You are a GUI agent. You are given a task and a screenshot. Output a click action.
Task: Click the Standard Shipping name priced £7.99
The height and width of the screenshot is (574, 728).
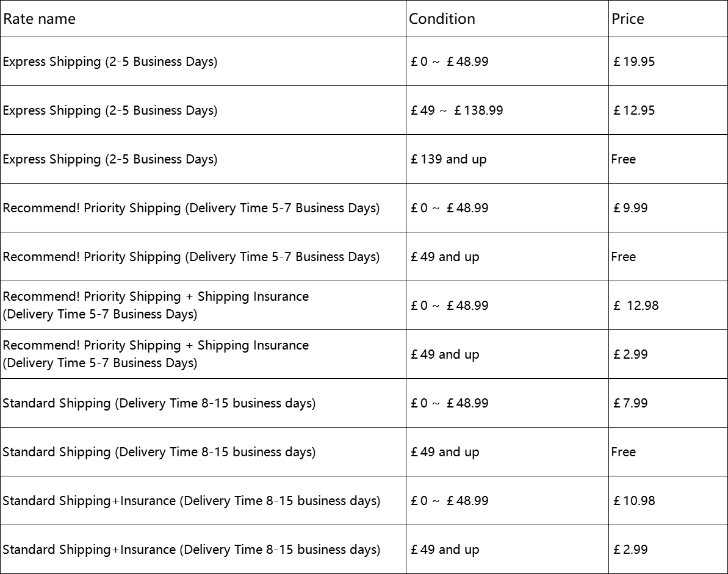click(159, 403)
